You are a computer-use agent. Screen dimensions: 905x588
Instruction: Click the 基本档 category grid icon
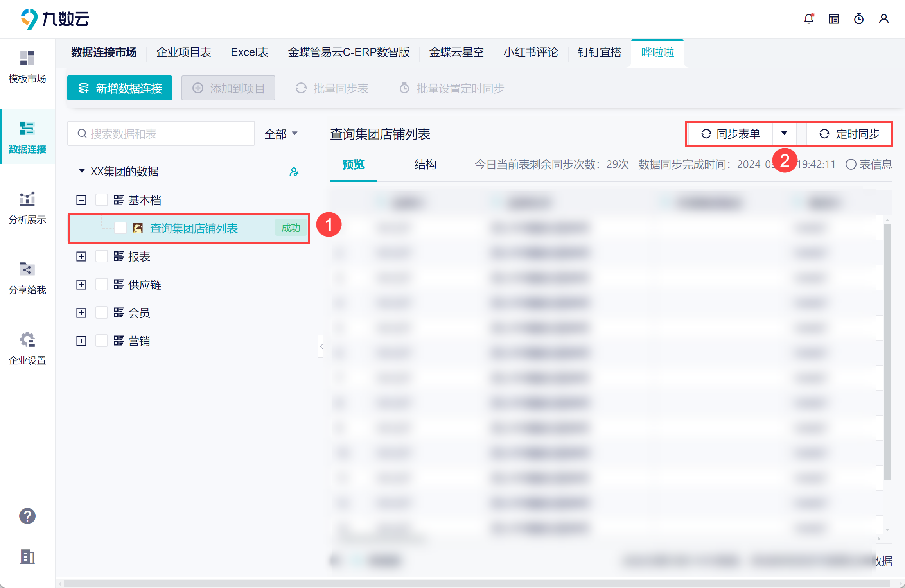point(119,200)
